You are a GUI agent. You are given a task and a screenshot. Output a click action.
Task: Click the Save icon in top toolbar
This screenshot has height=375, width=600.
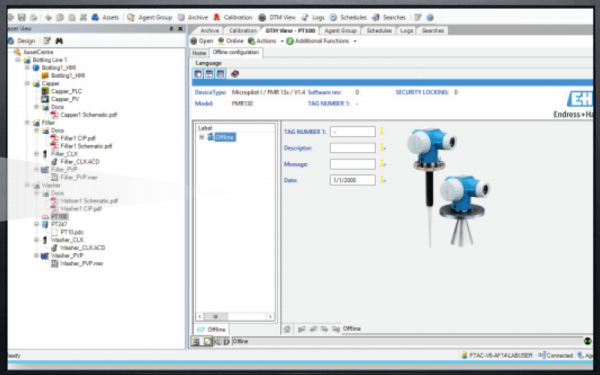pos(22,17)
